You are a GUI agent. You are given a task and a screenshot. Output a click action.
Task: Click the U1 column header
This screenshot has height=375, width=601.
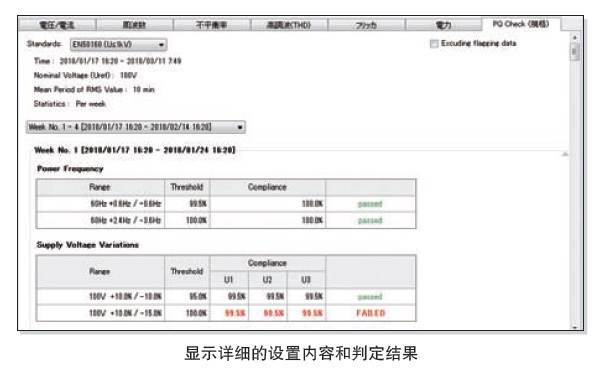229,280
